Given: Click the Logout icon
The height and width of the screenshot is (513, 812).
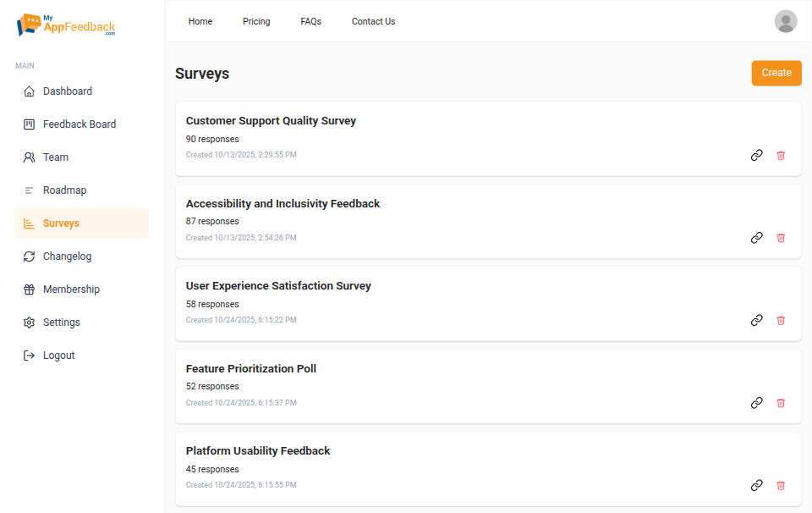Looking at the screenshot, I should pyautogui.click(x=30, y=355).
